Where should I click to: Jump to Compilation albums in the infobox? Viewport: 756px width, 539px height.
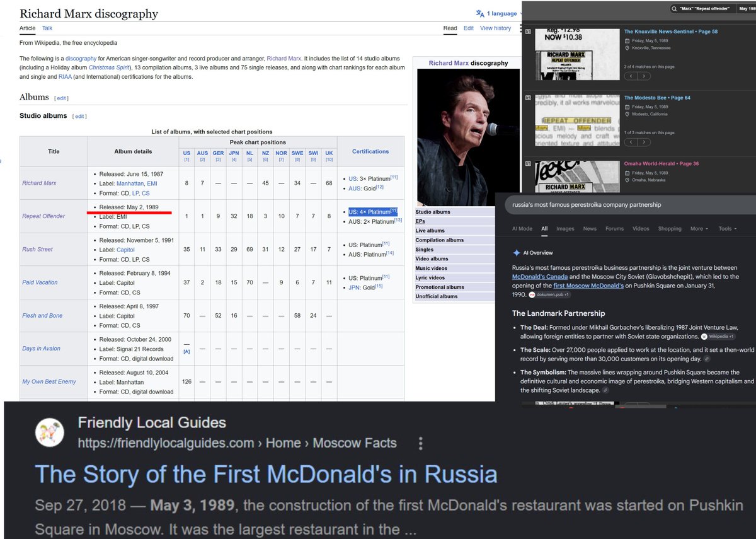tap(440, 240)
